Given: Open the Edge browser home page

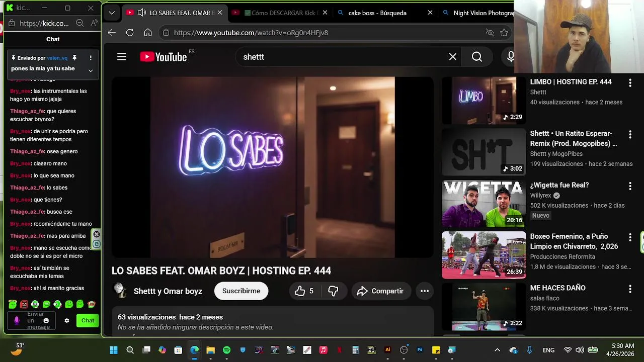Looking at the screenshot, I should click(x=148, y=33).
